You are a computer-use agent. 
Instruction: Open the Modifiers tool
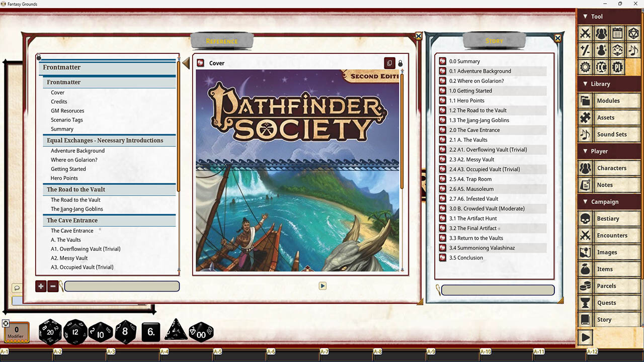pos(585,50)
